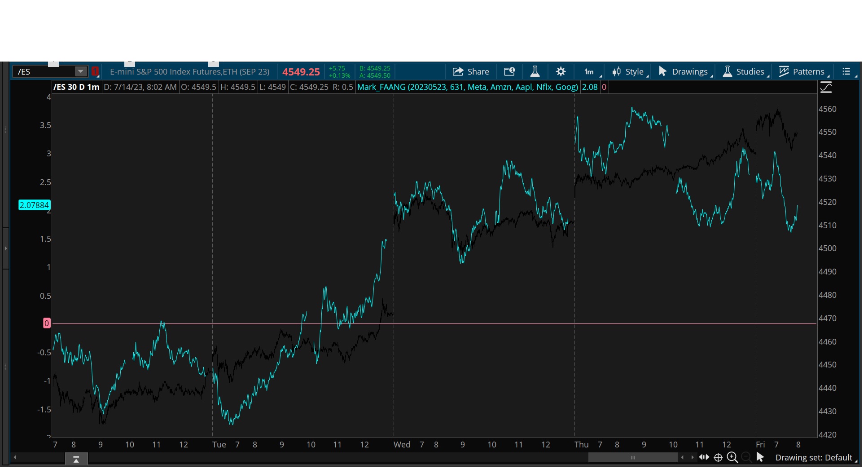Click the Wed label on time axis
The image size is (868, 469).
pyautogui.click(x=402, y=444)
